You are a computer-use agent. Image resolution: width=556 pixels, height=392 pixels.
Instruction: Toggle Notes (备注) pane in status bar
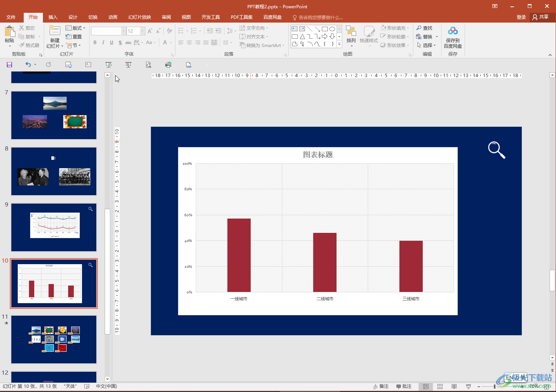pyautogui.click(x=381, y=386)
